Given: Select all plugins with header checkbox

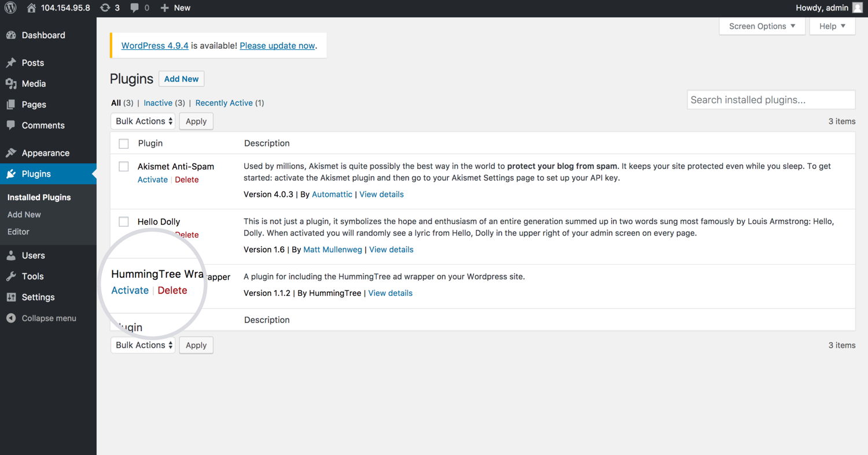Looking at the screenshot, I should pyautogui.click(x=124, y=144).
